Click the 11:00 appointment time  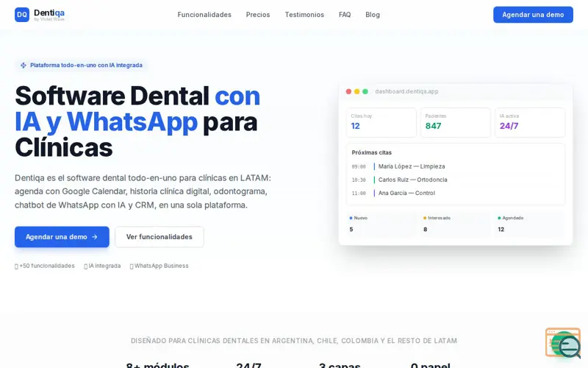(x=359, y=194)
